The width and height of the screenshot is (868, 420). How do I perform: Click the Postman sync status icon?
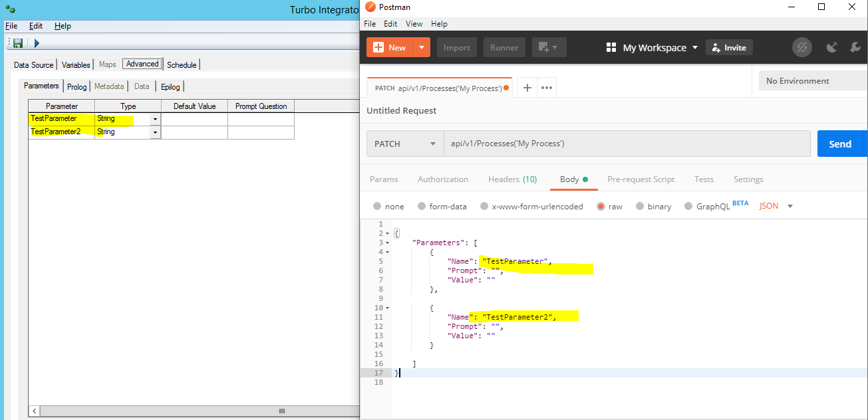802,47
